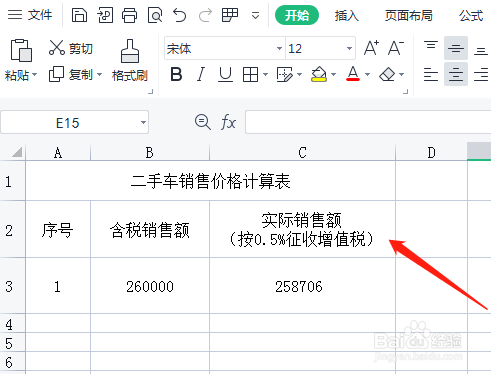Decrease font size with A- icon

[396, 48]
